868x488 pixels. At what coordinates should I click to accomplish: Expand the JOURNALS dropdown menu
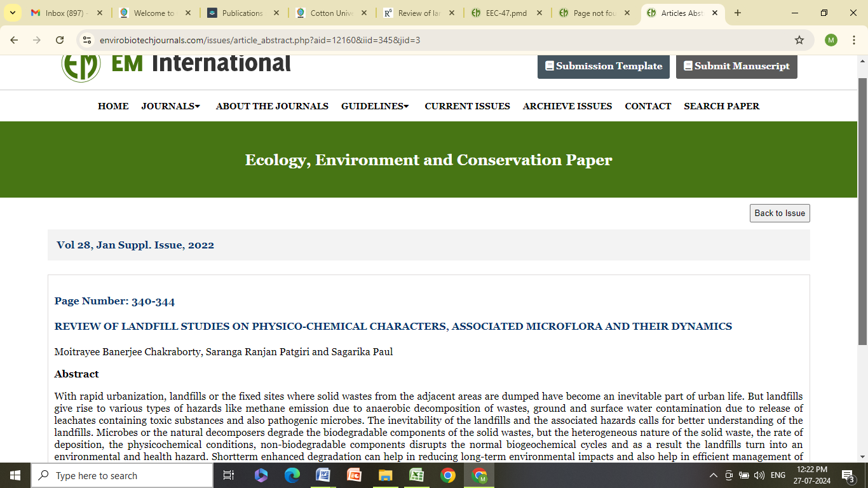pos(170,106)
